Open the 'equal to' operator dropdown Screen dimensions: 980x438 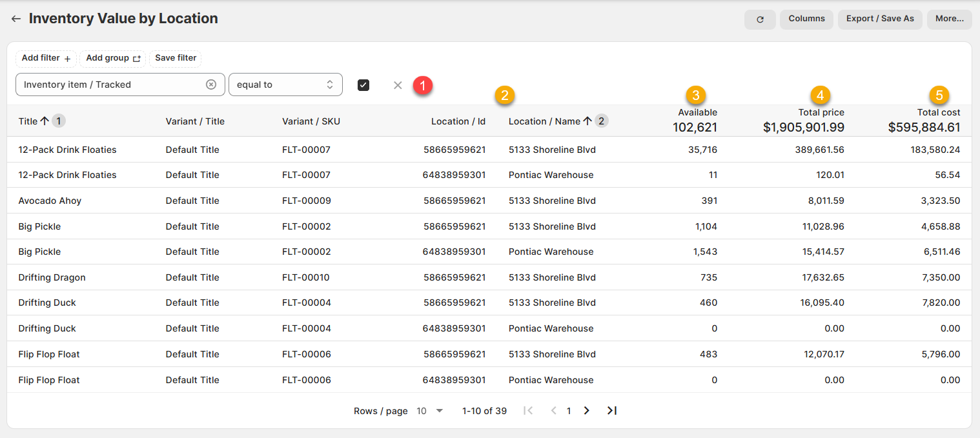(285, 85)
